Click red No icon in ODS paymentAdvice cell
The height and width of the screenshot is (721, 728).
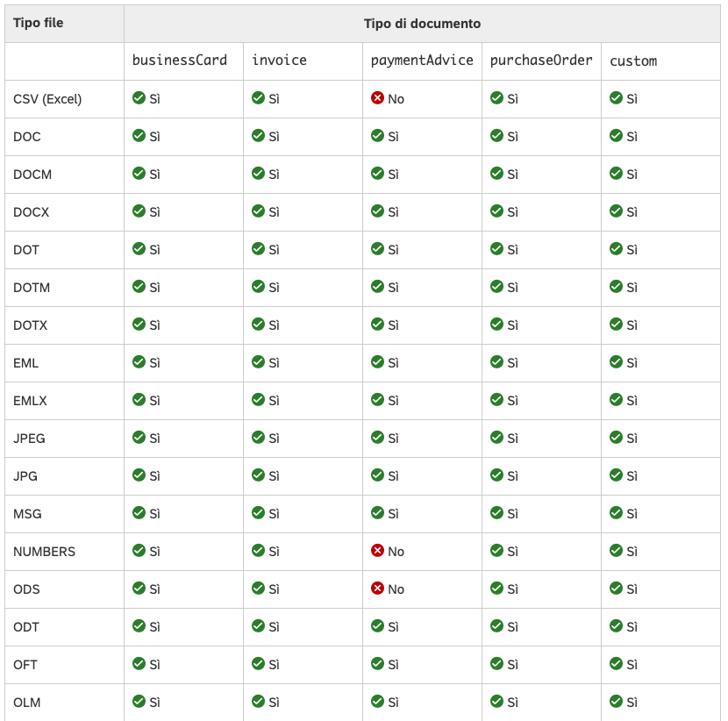[x=377, y=589]
